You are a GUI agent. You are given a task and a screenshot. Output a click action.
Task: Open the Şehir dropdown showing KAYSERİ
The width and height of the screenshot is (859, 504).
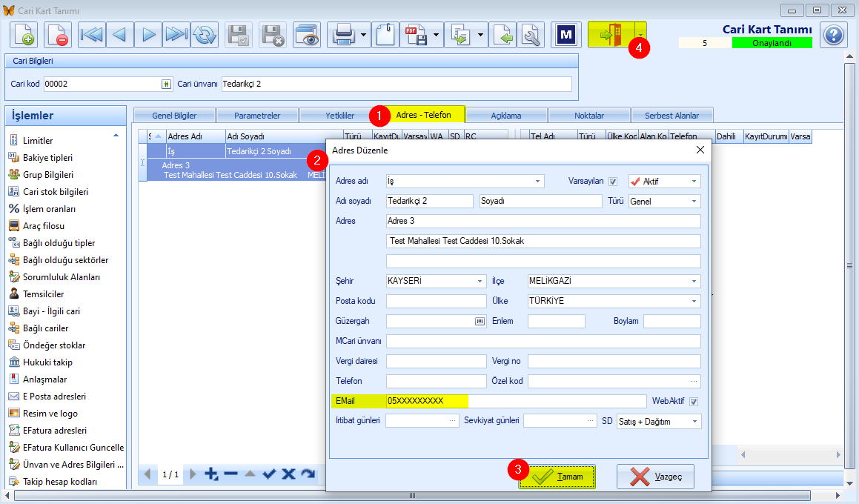[436, 281]
